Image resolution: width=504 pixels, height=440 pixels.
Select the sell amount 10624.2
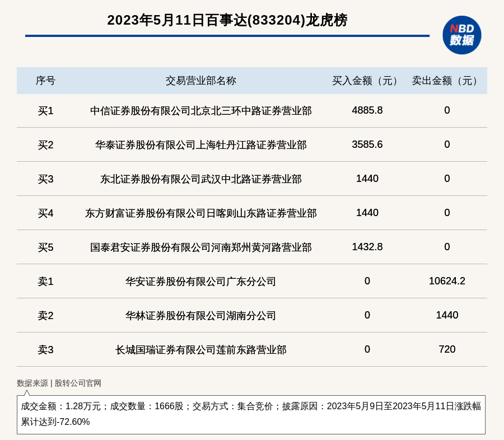pos(447,281)
